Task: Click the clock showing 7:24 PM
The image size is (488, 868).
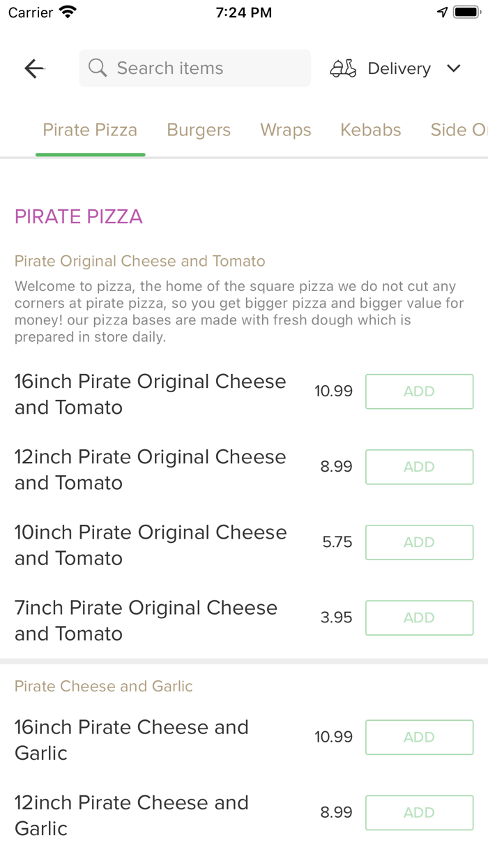Action: [x=243, y=12]
